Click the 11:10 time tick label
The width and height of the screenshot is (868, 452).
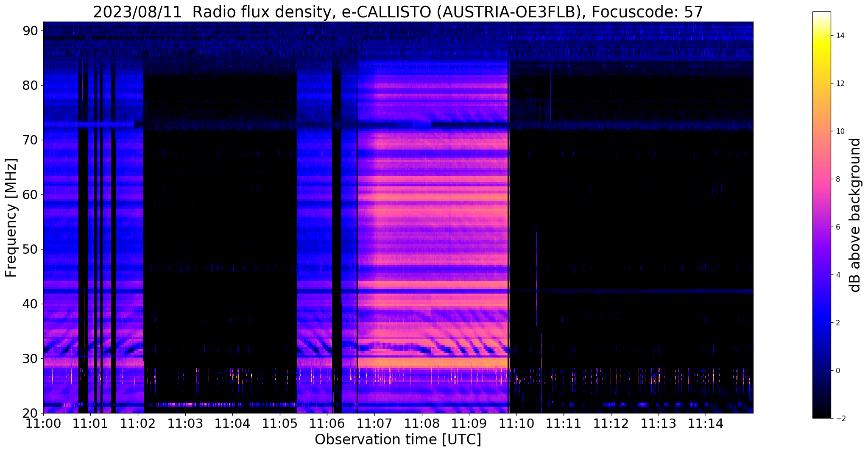[516, 423]
